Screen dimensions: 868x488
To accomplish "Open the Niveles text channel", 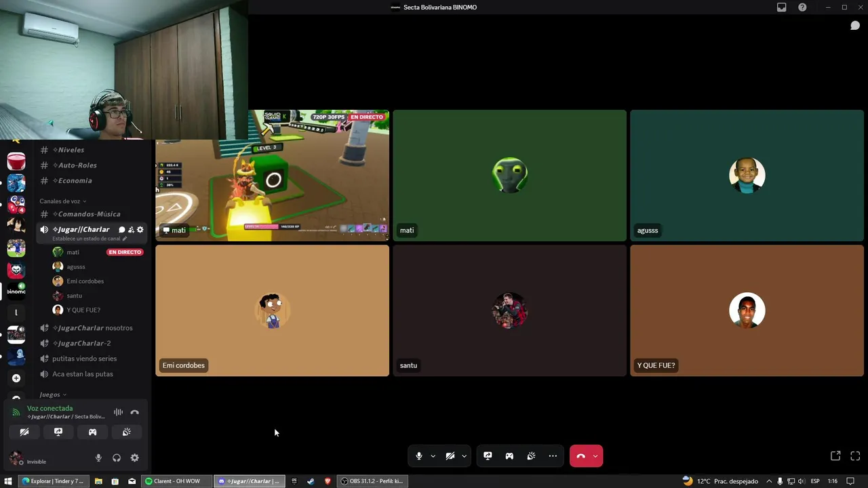I will coord(92,150).
